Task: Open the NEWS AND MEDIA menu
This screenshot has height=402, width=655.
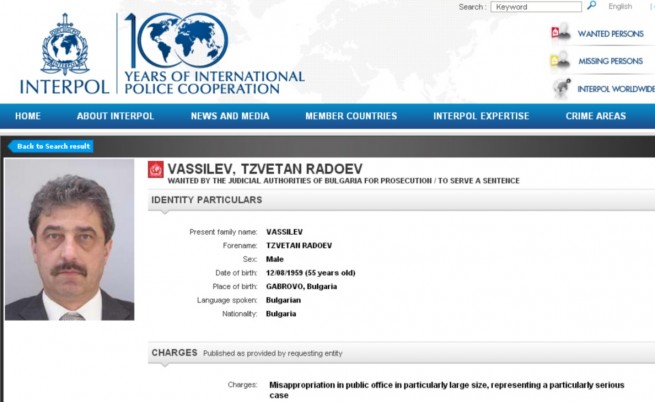Action: pyautogui.click(x=230, y=116)
